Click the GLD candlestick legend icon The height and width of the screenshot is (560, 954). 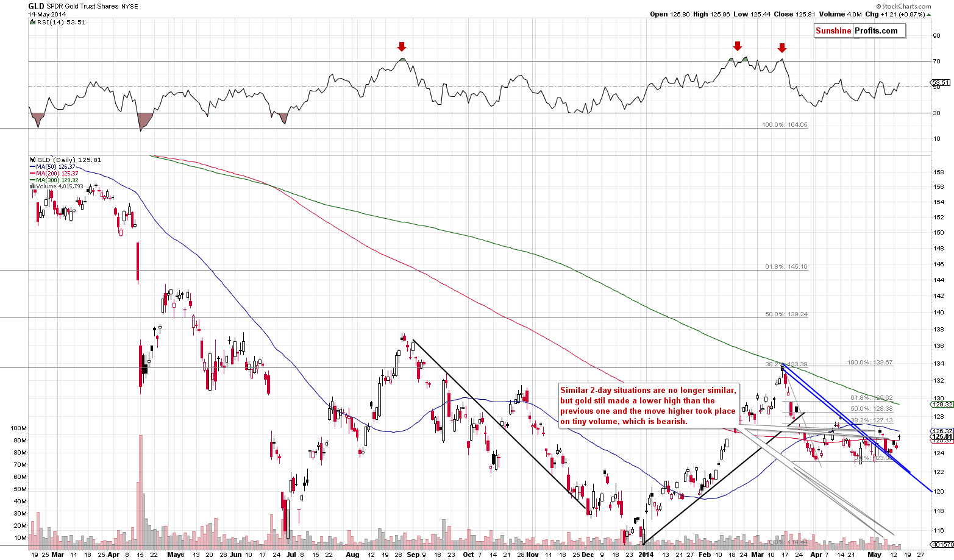[x=32, y=160]
